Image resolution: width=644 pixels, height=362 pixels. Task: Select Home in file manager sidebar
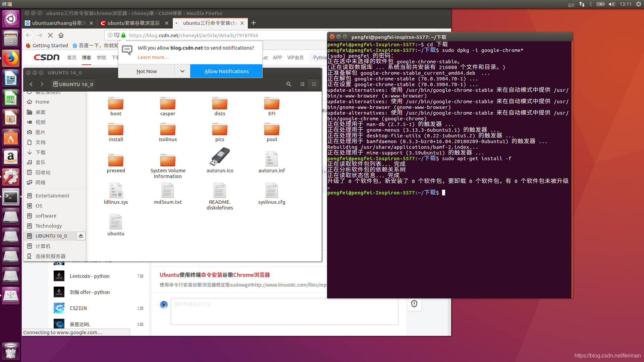pos(55,102)
